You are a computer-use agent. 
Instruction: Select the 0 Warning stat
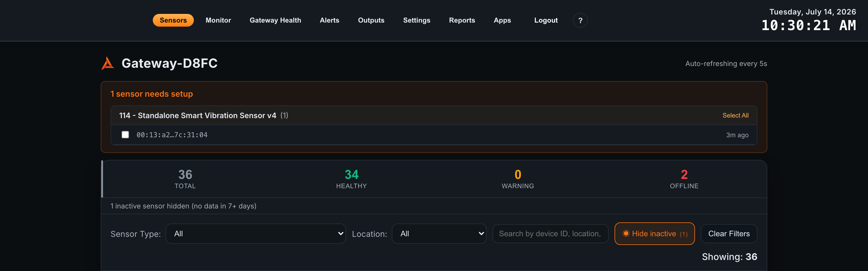[x=518, y=179]
